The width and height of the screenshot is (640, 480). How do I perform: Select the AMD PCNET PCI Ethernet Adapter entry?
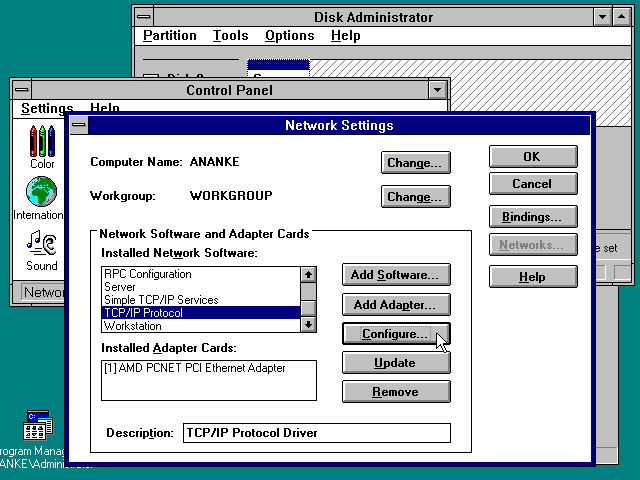pos(195,368)
